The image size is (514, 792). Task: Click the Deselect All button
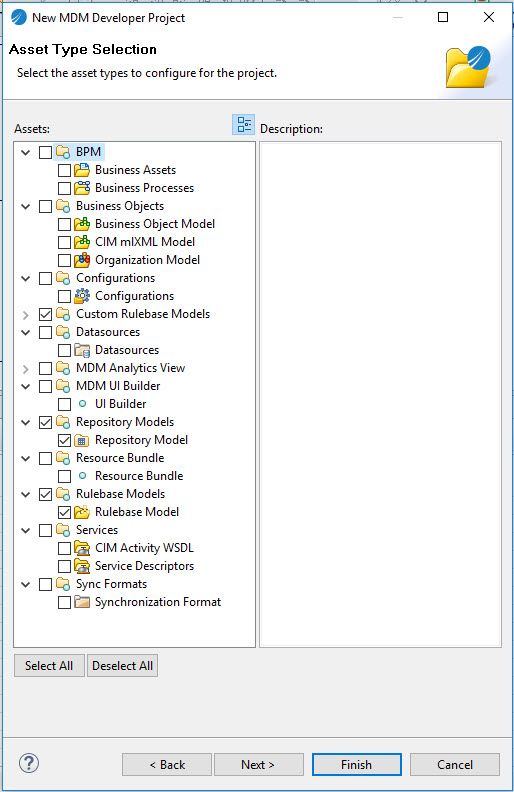point(122,666)
